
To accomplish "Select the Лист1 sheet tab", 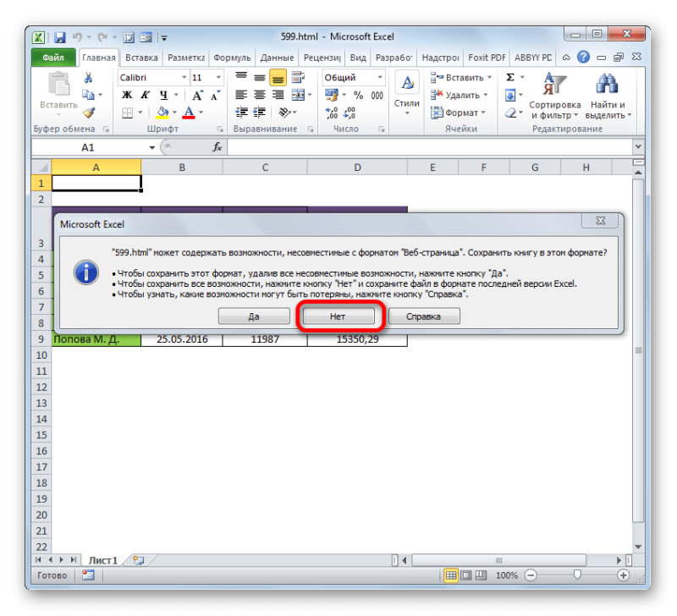I will pos(103,560).
